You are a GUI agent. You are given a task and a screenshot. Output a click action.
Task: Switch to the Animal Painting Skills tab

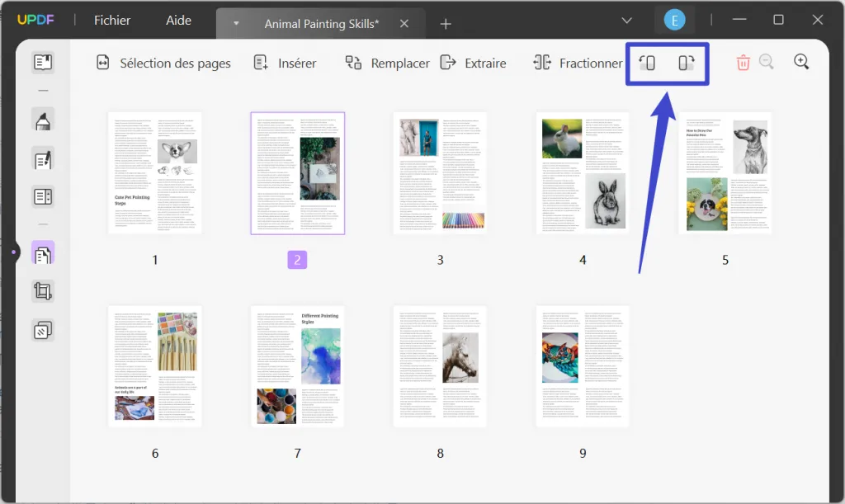point(321,24)
